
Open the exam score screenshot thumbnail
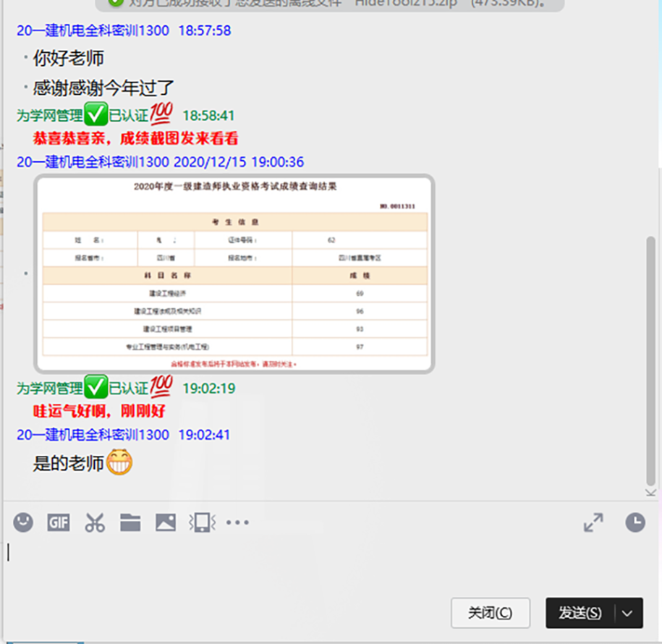click(234, 274)
